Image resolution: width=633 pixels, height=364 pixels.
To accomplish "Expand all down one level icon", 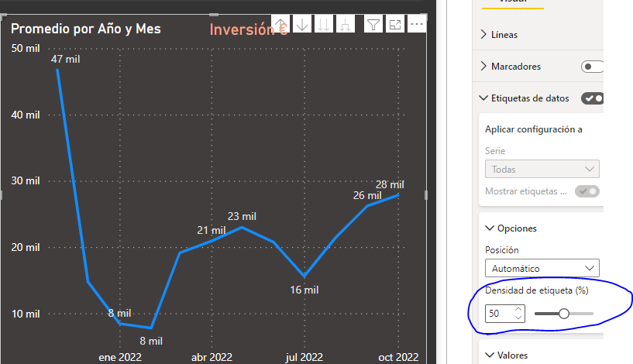I will click(345, 25).
